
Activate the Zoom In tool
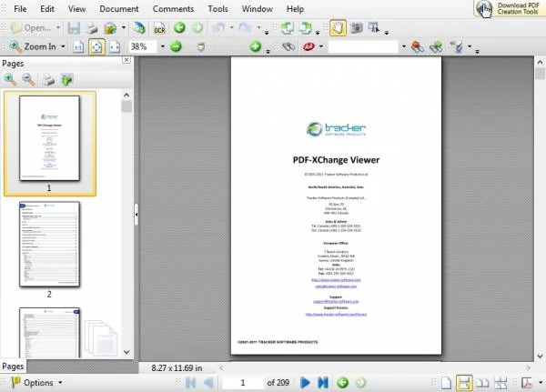[x=33, y=46]
